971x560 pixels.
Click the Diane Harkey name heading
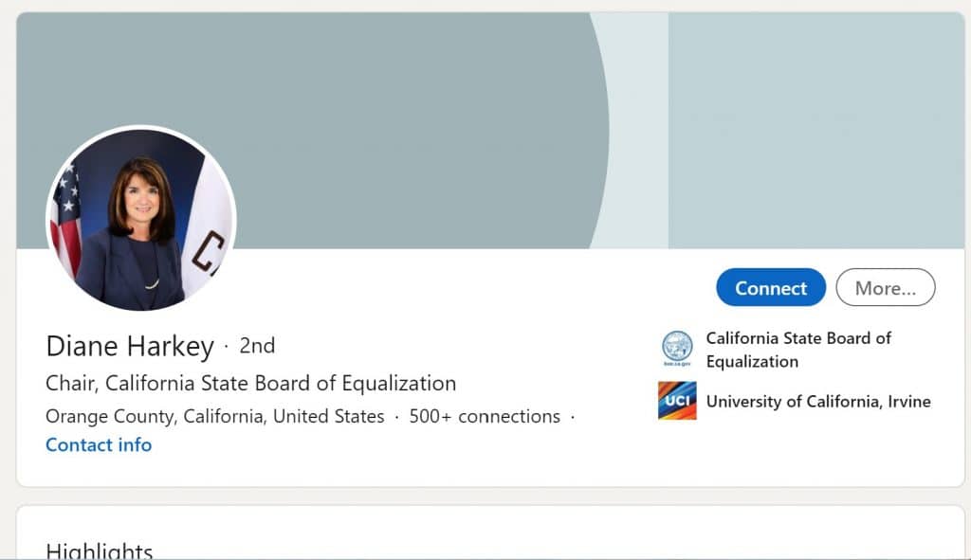pyautogui.click(x=130, y=346)
